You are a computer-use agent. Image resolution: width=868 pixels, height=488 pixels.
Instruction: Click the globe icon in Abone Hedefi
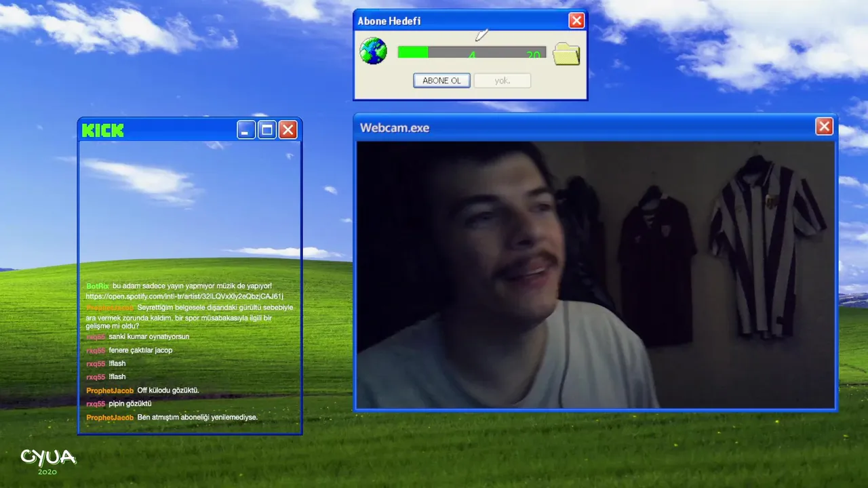coord(373,52)
